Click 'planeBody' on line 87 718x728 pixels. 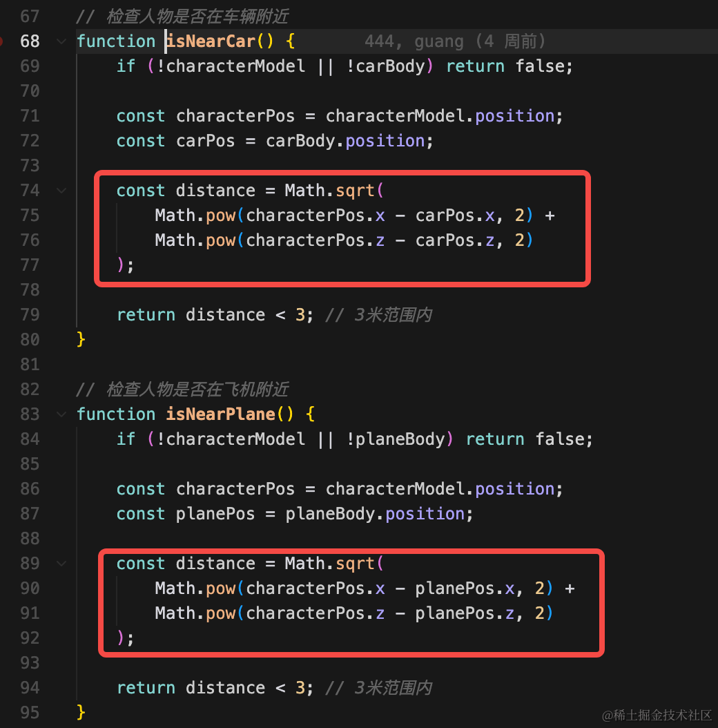(x=330, y=514)
